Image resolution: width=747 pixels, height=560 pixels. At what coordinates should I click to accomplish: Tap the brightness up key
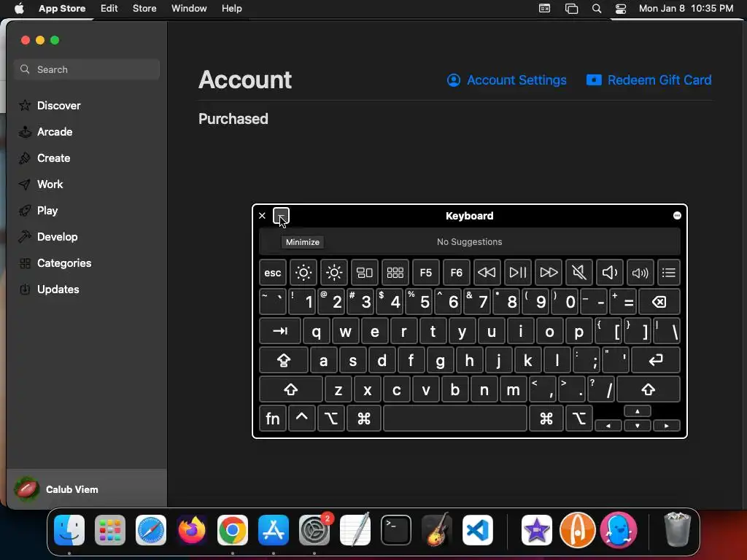point(334,273)
